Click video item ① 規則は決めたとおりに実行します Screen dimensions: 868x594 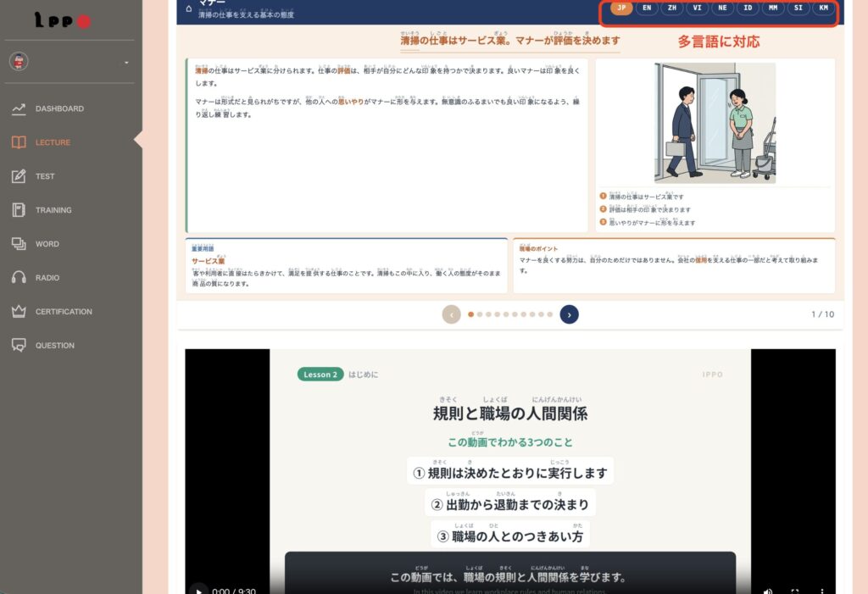(x=509, y=472)
